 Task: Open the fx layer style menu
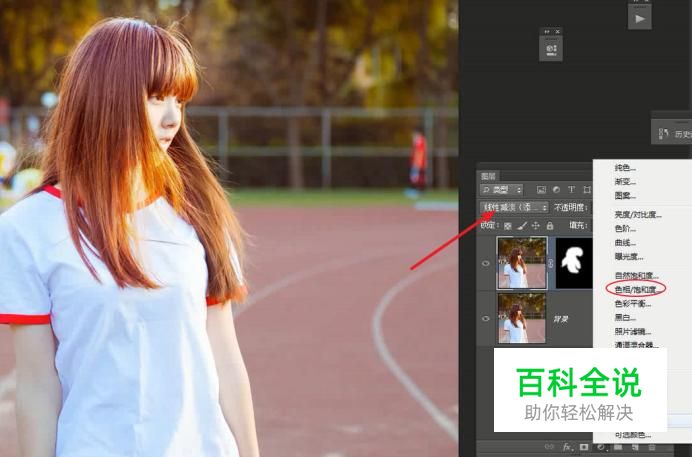(x=568, y=447)
